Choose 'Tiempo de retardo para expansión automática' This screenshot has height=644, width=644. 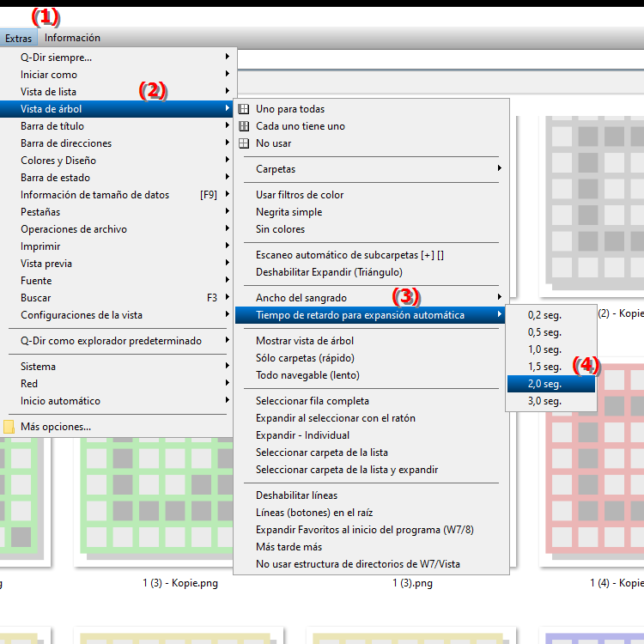tap(369, 315)
